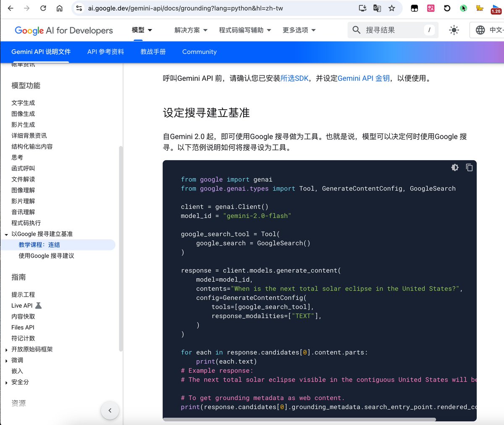Open the browser home page icon
Viewport: 504px width, 425px height.
60,8
